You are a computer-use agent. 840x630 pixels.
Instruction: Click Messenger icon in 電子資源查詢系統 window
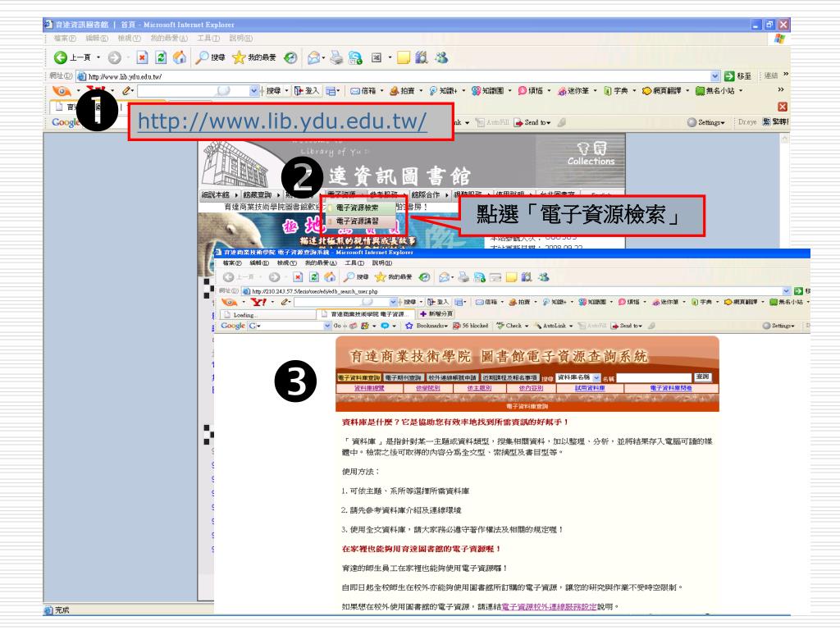(544, 277)
